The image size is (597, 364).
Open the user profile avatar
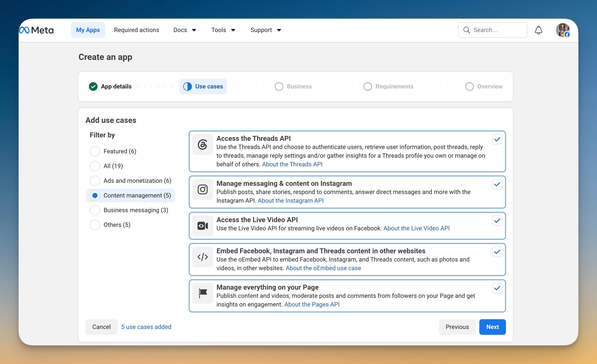pyautogui.click(x=563, y=30)
